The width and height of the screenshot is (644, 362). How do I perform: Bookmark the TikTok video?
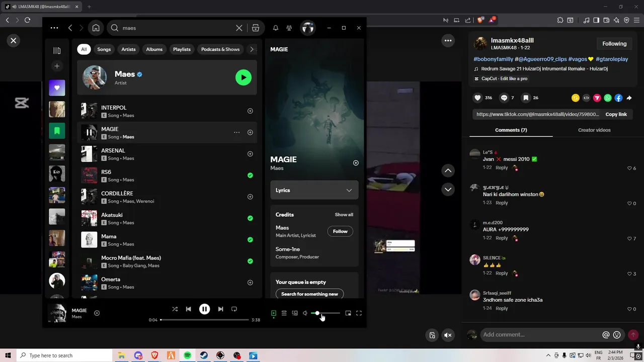point(525,98)
